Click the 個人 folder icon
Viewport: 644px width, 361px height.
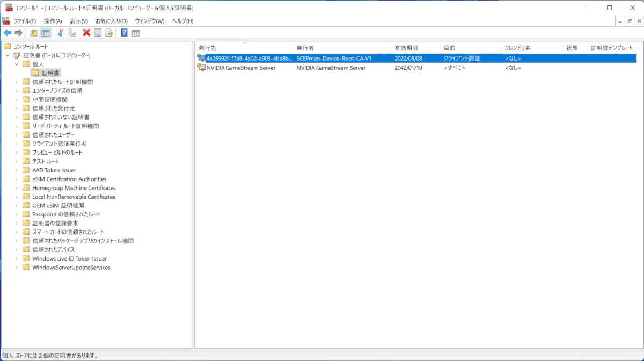[x=26, y=64]
